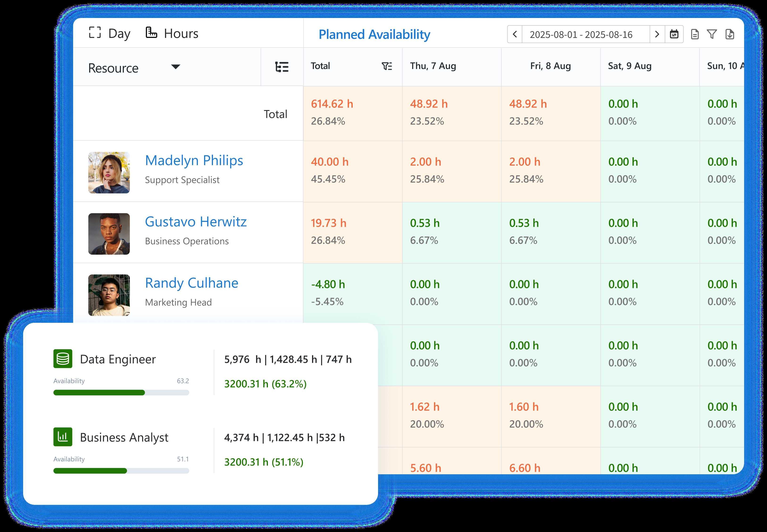Select the Fri, 8 Aug column header
Image resolution: width=767 pixels, height=532 pixels.
point(550,66)
